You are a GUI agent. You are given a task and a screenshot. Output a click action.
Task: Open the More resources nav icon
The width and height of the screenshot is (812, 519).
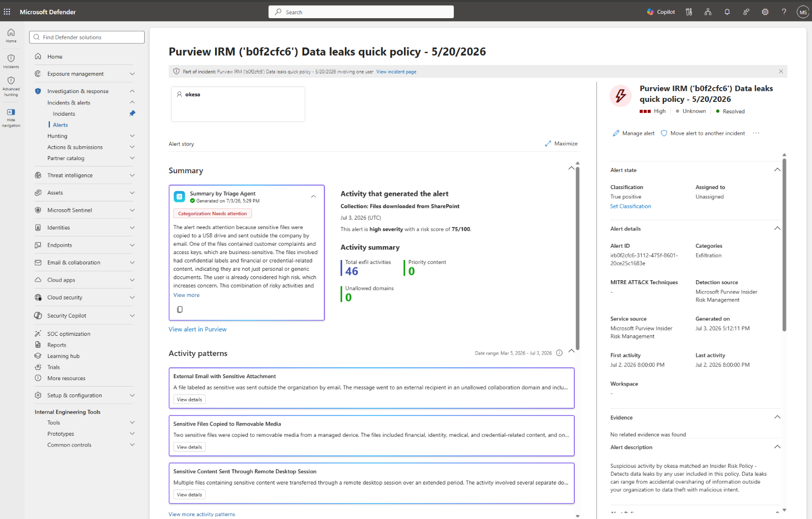pyautogui.click(x=38, y=378)
